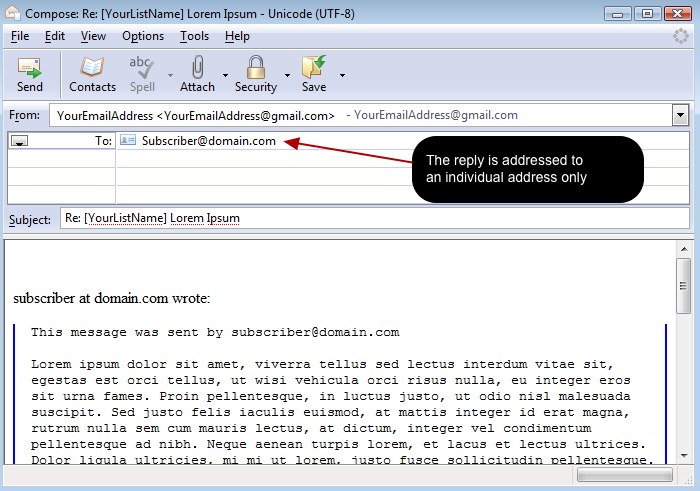Click the status bar progress area
The height and width of the screenshot is (491, 700).
pos(625,475)
